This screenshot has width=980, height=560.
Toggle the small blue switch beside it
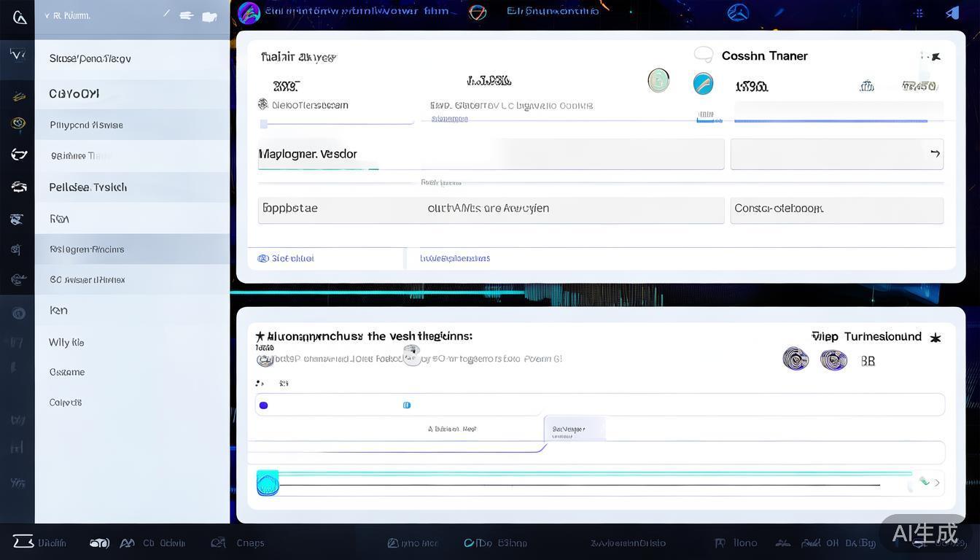[x=407, y=405]
